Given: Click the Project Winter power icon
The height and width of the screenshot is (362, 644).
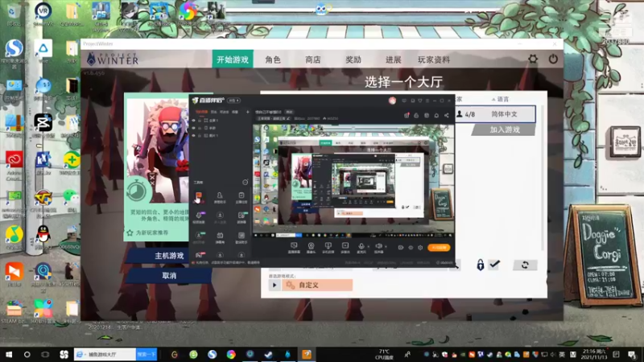Looking at the screenshot, I should click(x=553, y=59).
